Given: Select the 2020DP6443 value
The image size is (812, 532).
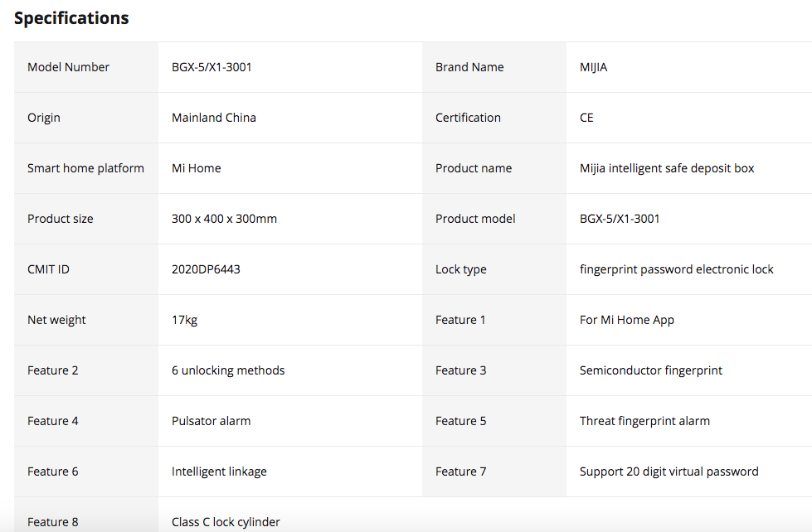Looking at the screenshot, I should (206, 269).
